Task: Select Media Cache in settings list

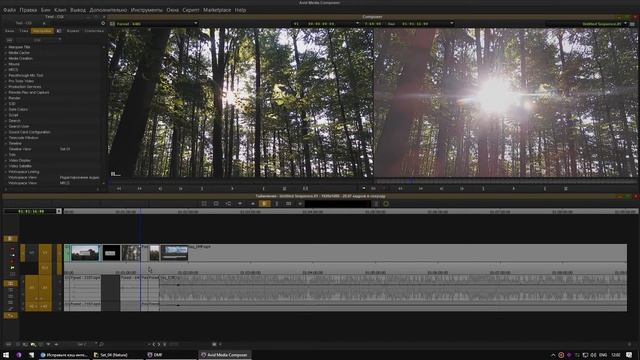Action: [19, 53]
